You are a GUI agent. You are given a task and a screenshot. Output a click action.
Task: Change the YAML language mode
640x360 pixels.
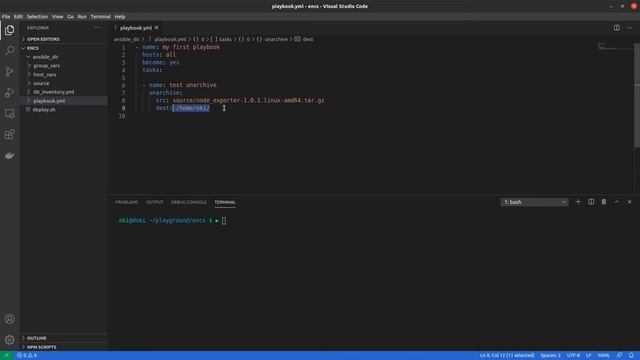604,356
